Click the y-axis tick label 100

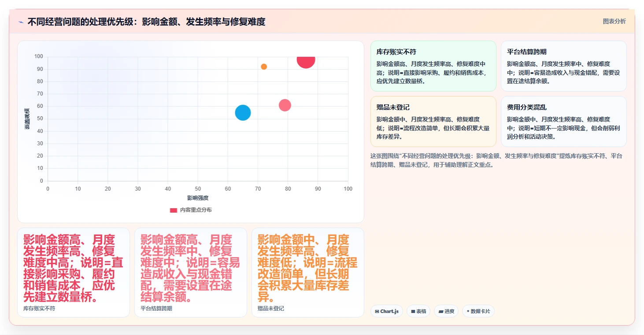click(38, 56)
